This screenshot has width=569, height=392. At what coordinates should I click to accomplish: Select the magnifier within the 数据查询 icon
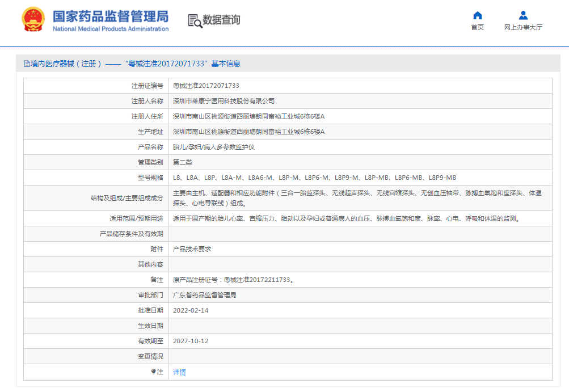(x=197, y=23)
